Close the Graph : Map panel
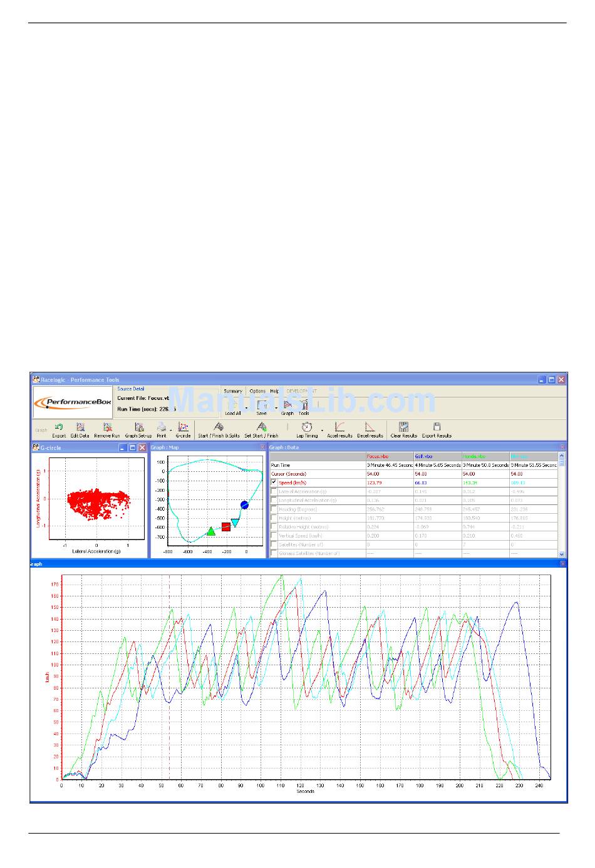This screenshot has width=595, height=868. [262, 447]
